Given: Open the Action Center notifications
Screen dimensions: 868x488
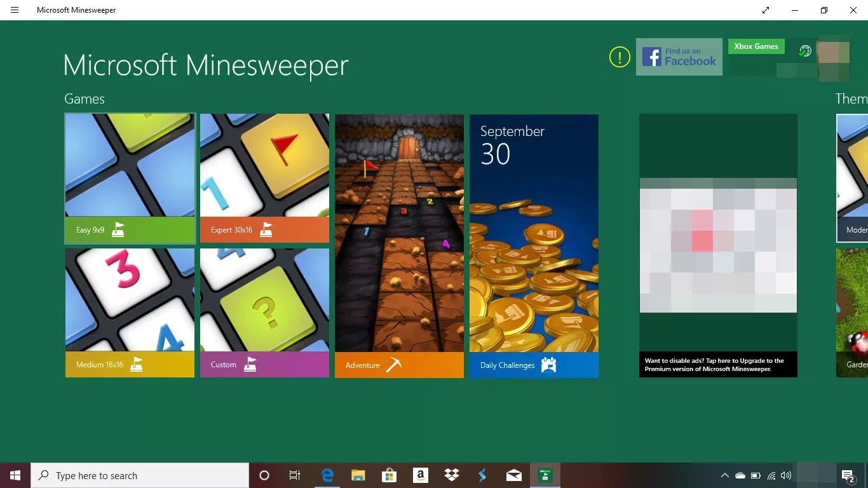Looking at the screenshot, I should [848, 476].
